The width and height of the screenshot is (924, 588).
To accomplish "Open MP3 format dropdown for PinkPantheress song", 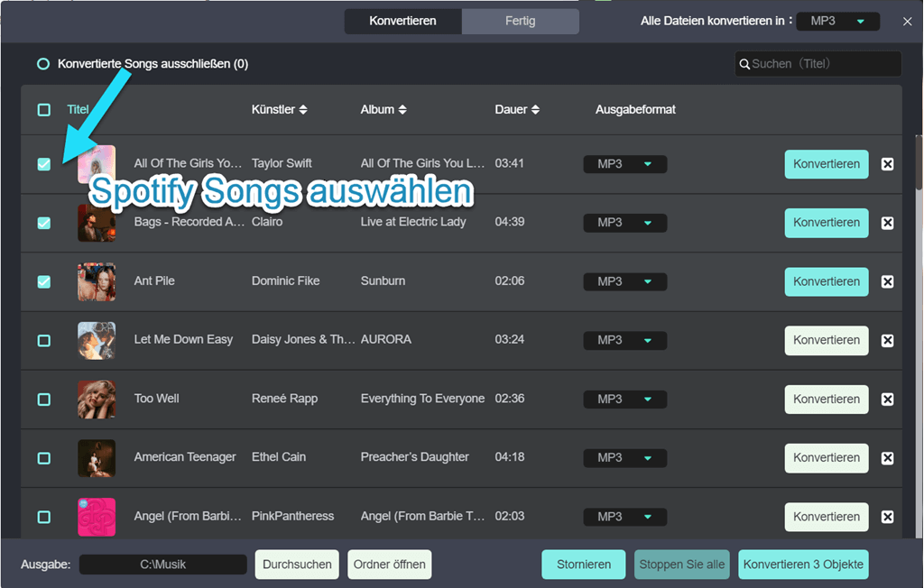I will click(624, 517).
